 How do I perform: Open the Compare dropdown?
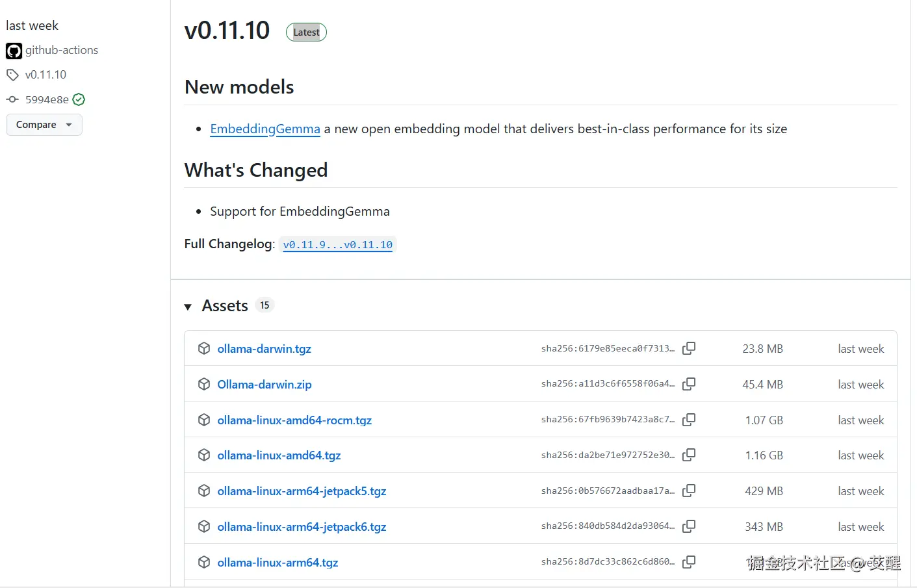pyautogui.click(x=44, y=125)
